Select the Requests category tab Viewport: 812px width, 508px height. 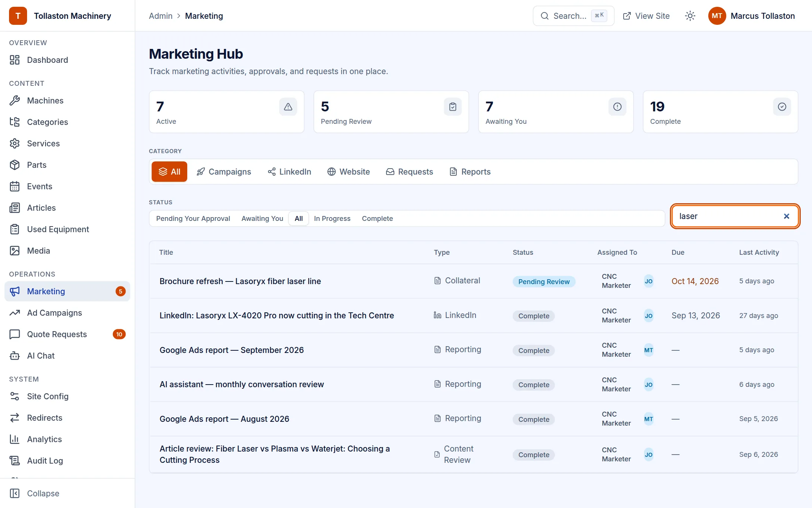[409, 172]
